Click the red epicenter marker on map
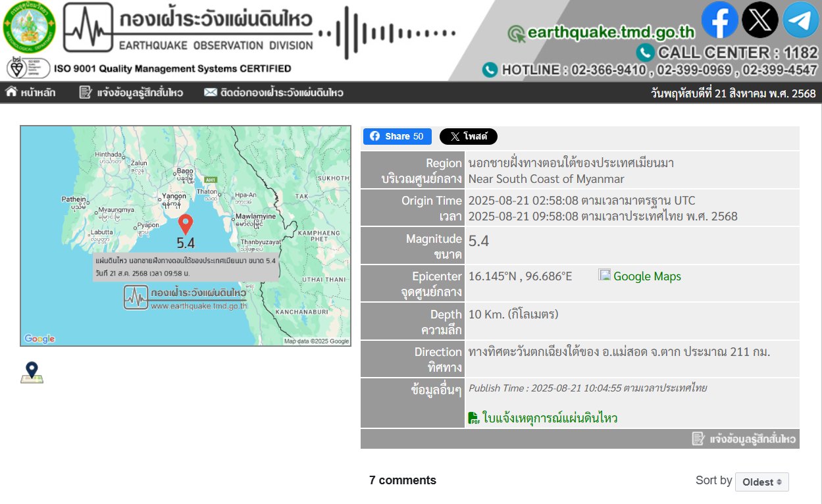Screen dimensions: 822x504 click(x=186, y=224)
